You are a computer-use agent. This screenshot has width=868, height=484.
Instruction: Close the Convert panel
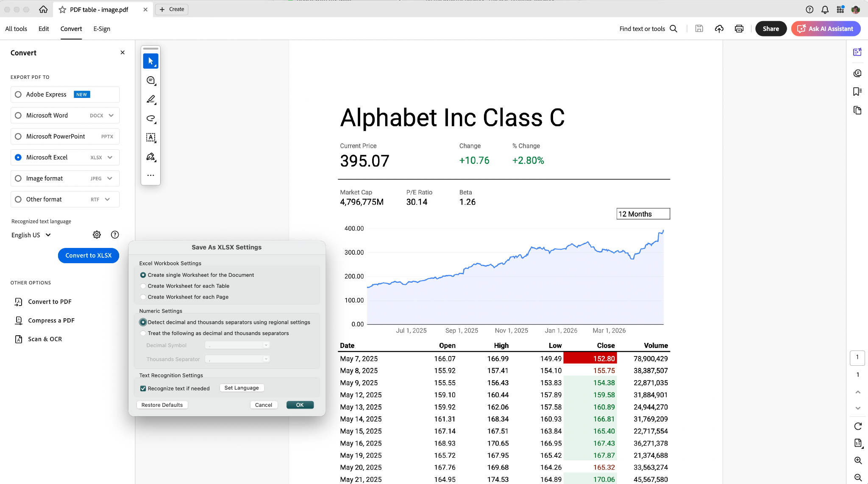(122, 53)
